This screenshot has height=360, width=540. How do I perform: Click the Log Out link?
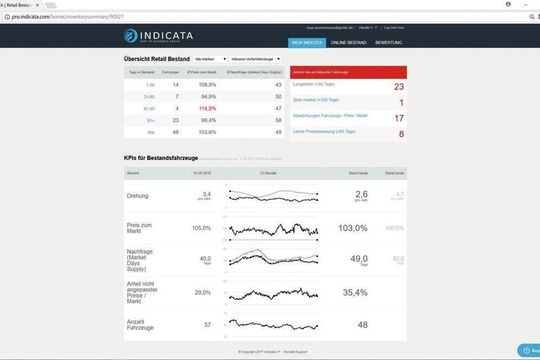[394, 28]
